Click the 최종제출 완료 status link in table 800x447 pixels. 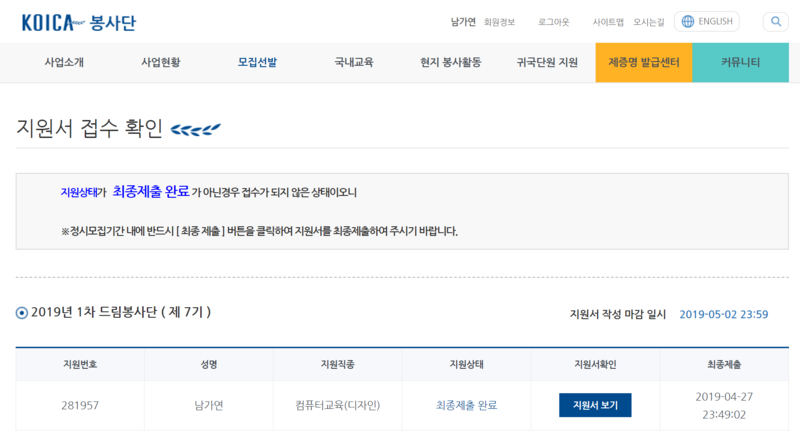(x=466, y=405)
